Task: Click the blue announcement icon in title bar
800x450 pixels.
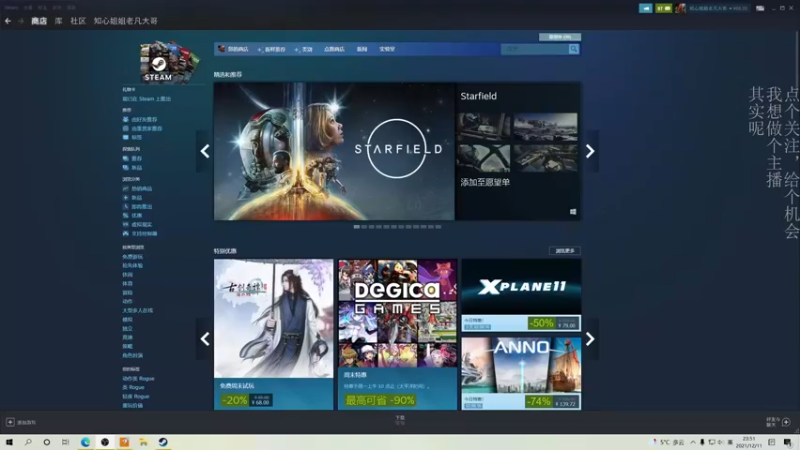Action: tap(645, 8)
